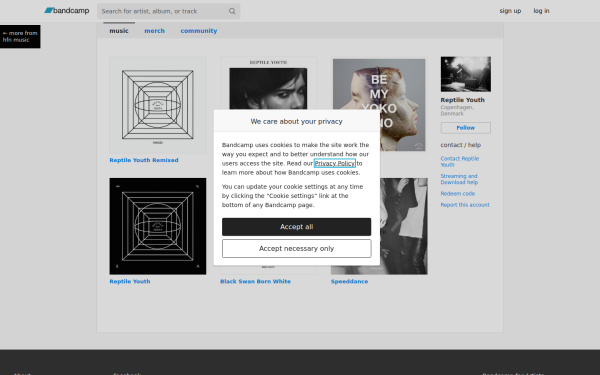Click the search magnifier icon

[x=232, y=11]
